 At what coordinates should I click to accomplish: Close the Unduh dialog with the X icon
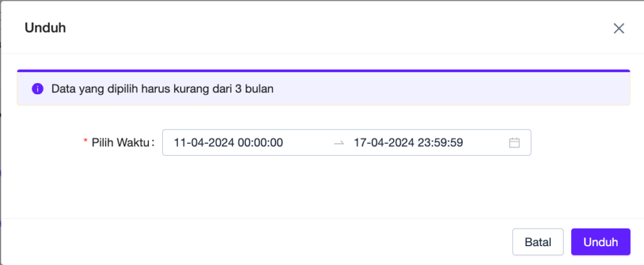[x=619, y=28]
